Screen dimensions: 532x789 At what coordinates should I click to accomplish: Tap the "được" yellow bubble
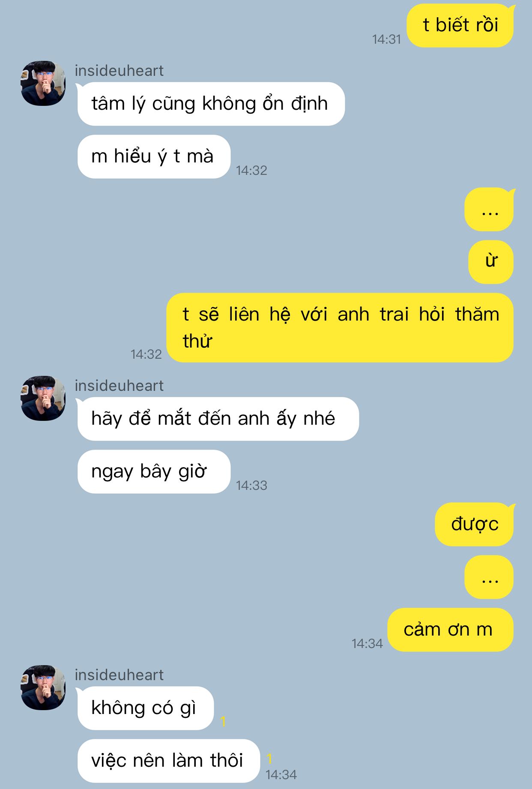click(475, 524)
